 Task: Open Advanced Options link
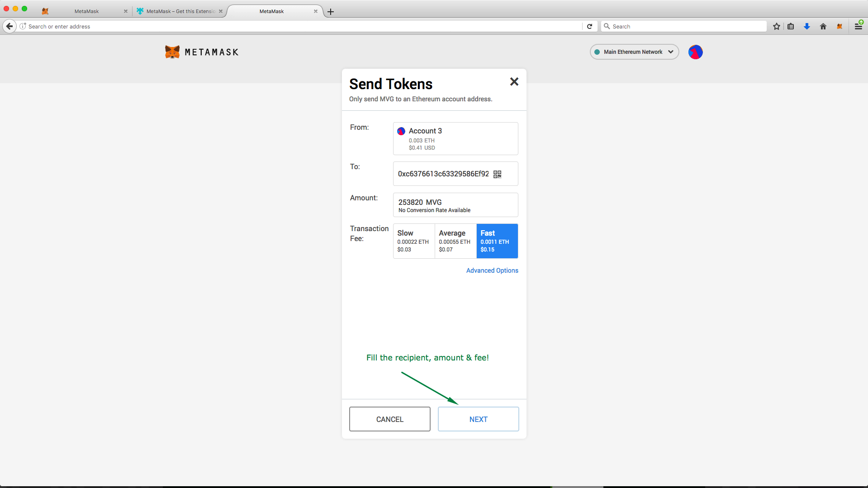[492, 270]
